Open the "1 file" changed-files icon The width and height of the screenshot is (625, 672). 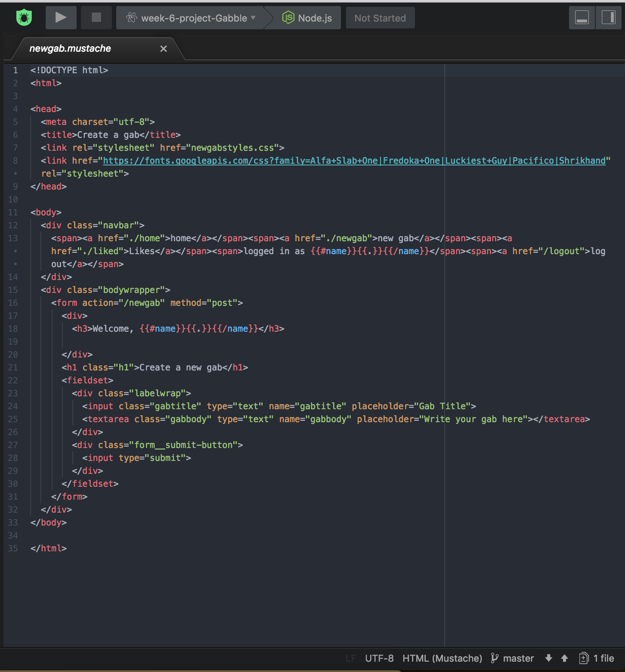click(584, 658)
